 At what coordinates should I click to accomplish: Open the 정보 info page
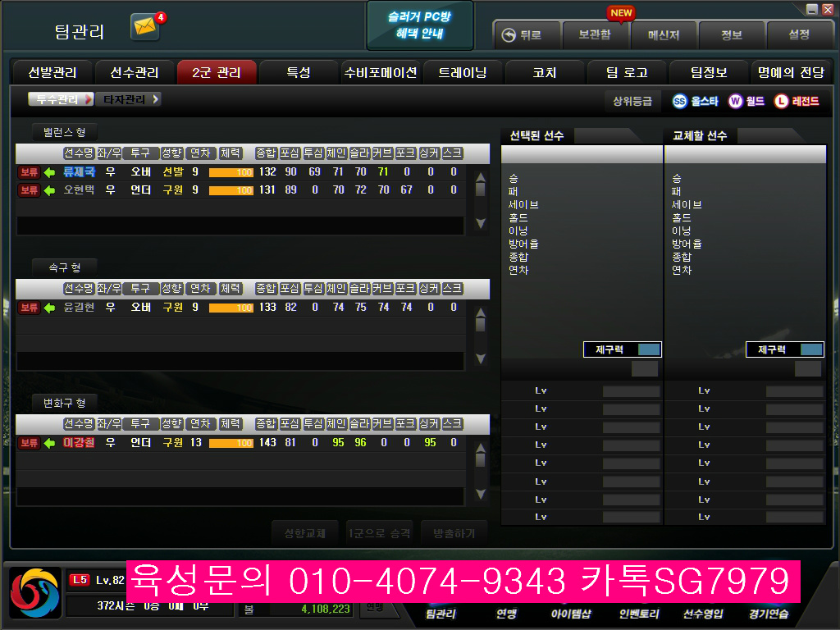point(731,35)
